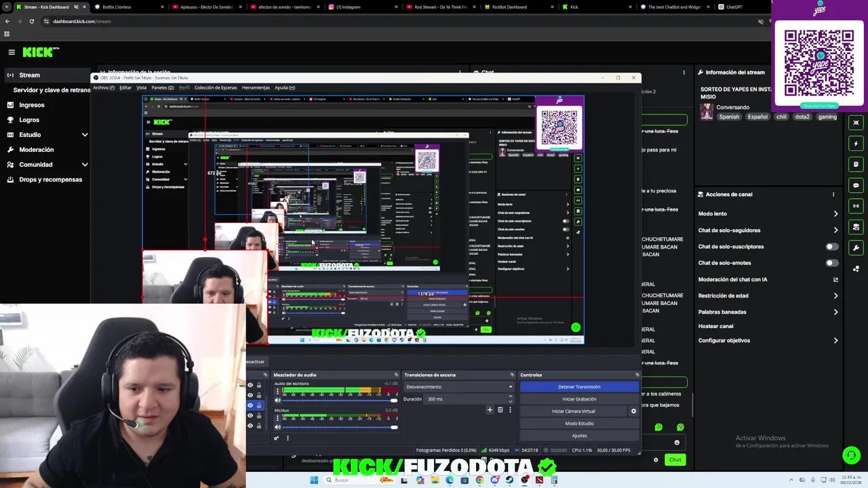Image resolution: width=868 pixels, height=488 pixels.
Task: Reload the Kick dashboard page
Action: coord(32,21)
